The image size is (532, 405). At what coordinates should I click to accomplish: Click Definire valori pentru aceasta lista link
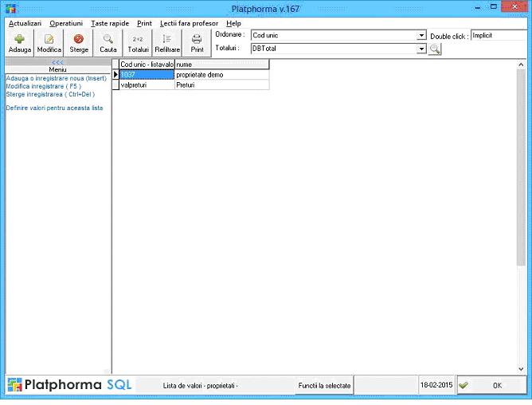[x=54, y=108]
